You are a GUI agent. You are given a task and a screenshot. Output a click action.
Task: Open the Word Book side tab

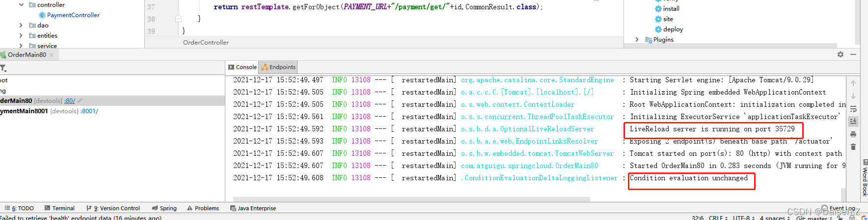coord(865,178)
